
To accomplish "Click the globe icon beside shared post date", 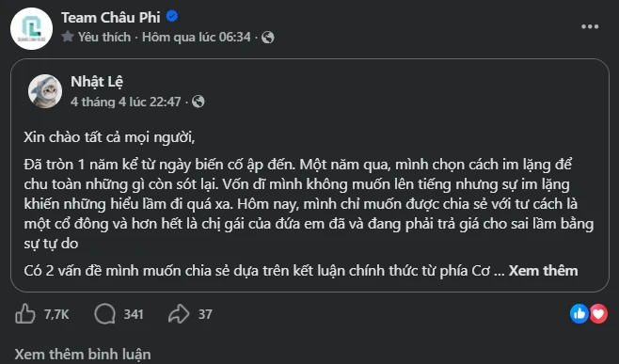I will pos(198,102).
